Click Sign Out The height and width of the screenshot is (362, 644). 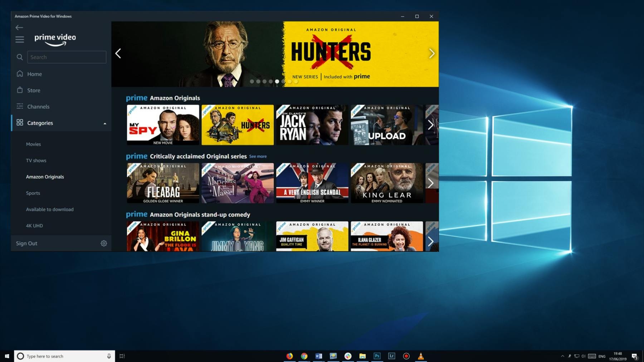point(26,243)
